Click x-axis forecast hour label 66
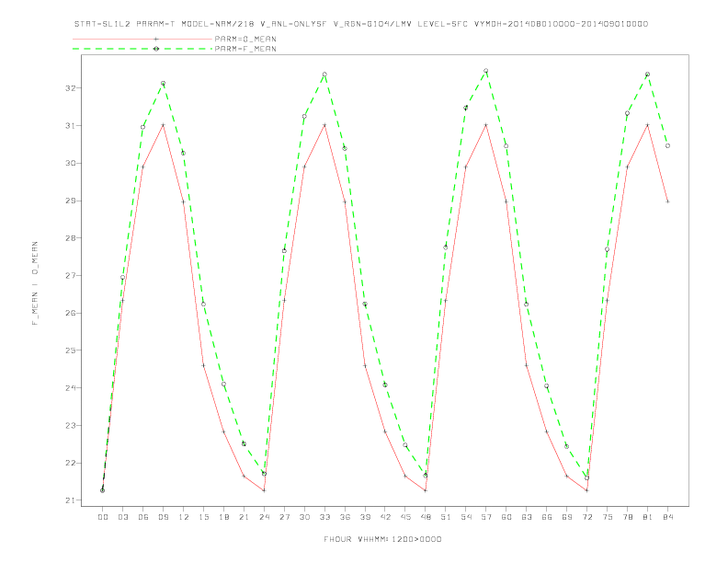728x563 pixels. [547, 517]
